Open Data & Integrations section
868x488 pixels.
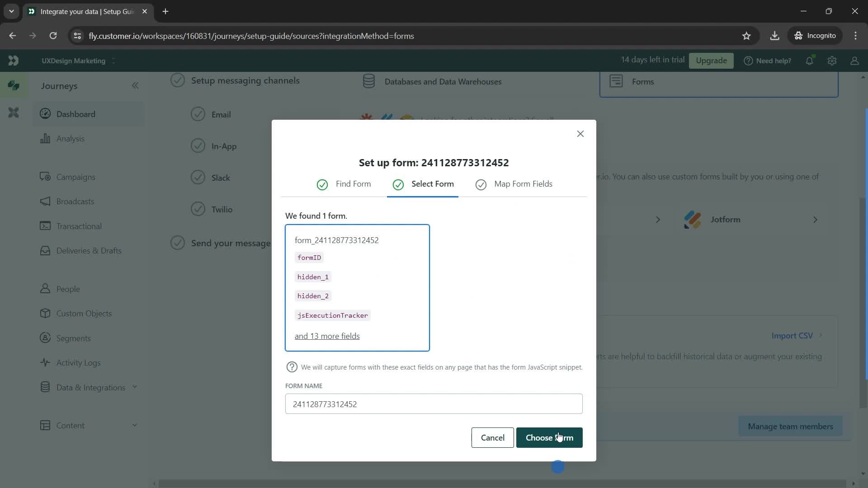[90, 387]
